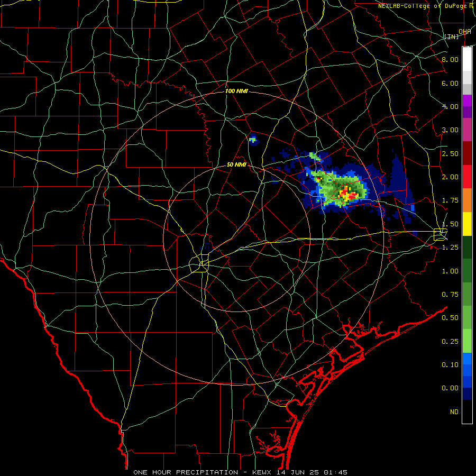Click the '0.00' legend value
Screen dimensions: 476x476
(450, 388)
